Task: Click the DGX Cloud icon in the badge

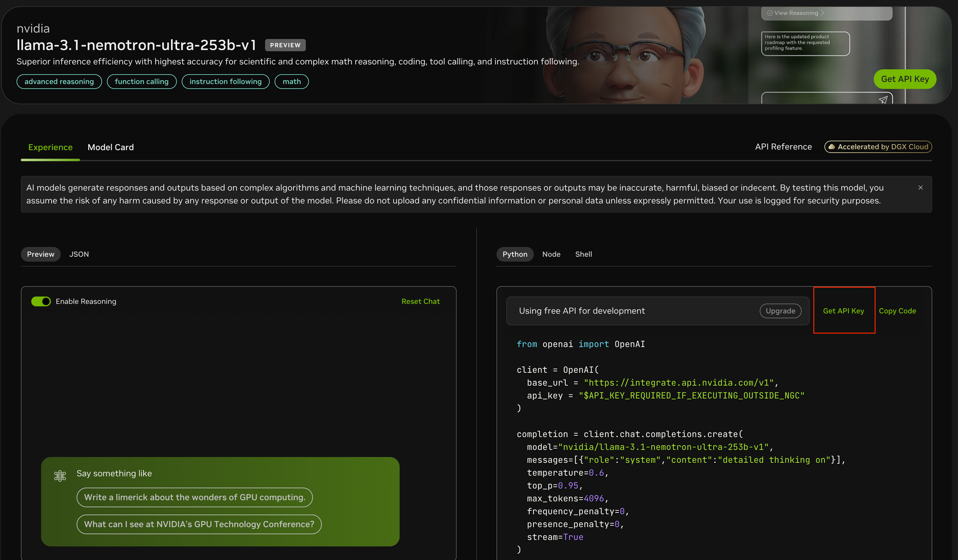Action: click(832, 147)
